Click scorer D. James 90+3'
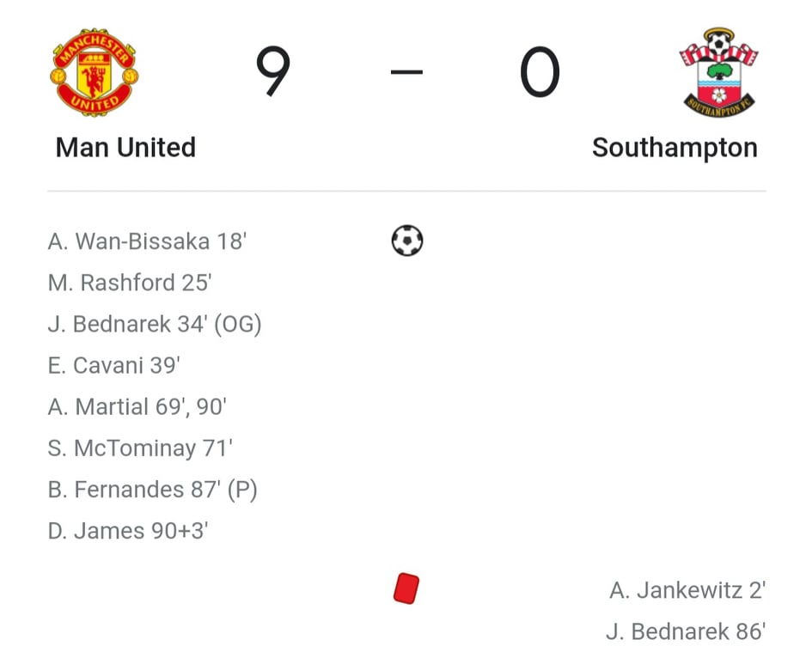The width and height of the screenshot is (812, 652). pyautogui.click(x=128, y=532)
